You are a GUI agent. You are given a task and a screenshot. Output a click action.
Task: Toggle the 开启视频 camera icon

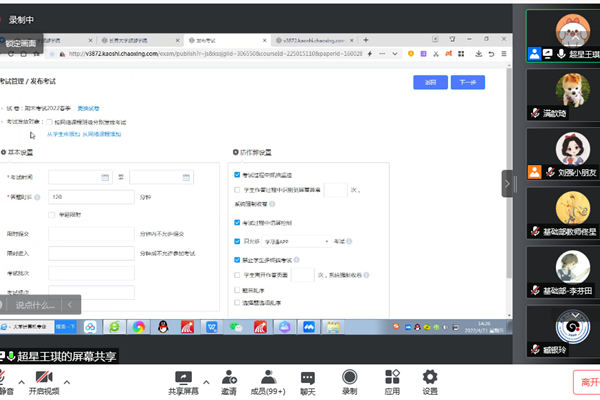[43, 377]
